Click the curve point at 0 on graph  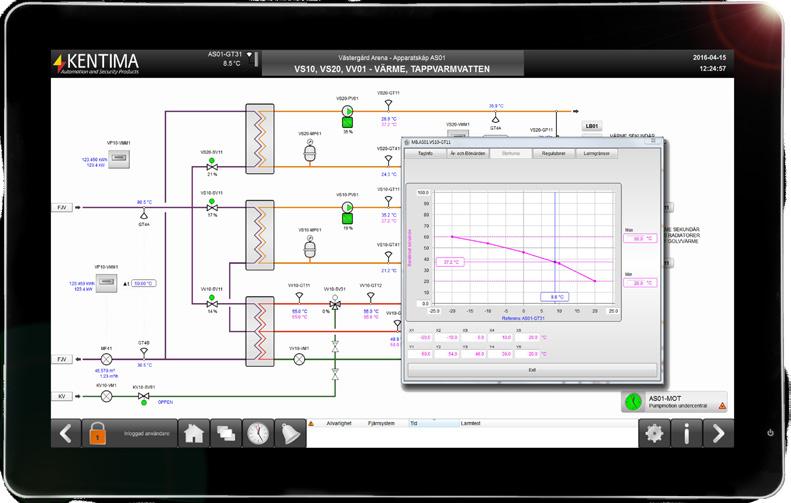(x=523, y=252)
